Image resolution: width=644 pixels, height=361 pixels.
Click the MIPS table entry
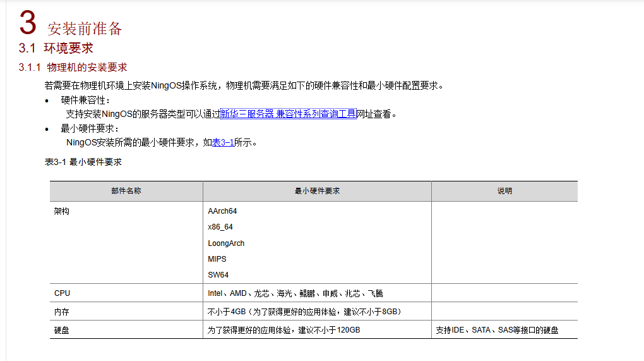[217, 259]
